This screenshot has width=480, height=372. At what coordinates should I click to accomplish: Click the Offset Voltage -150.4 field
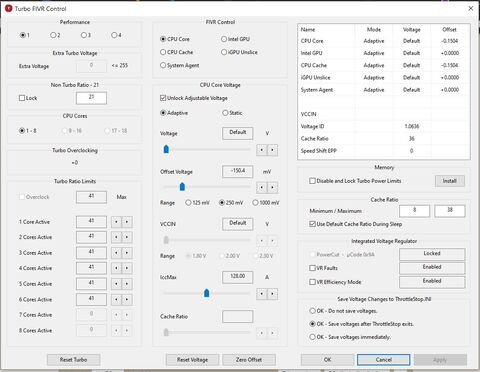238,171
